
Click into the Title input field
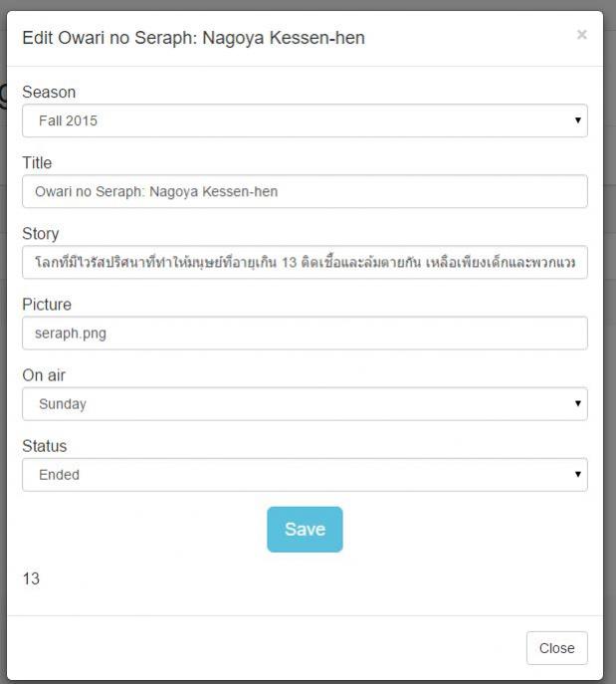click(x=305, y=191)
